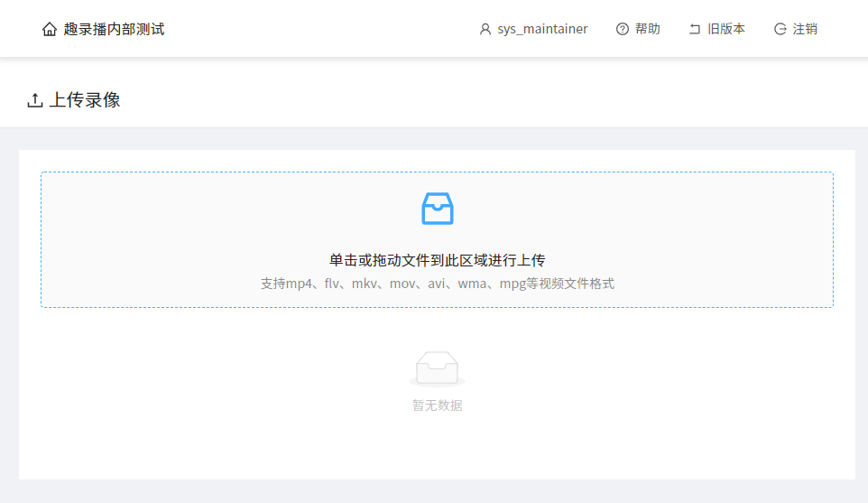Open the 帮助 help link
This screenshot has height=503, width=868.
(x=648, y=29)
